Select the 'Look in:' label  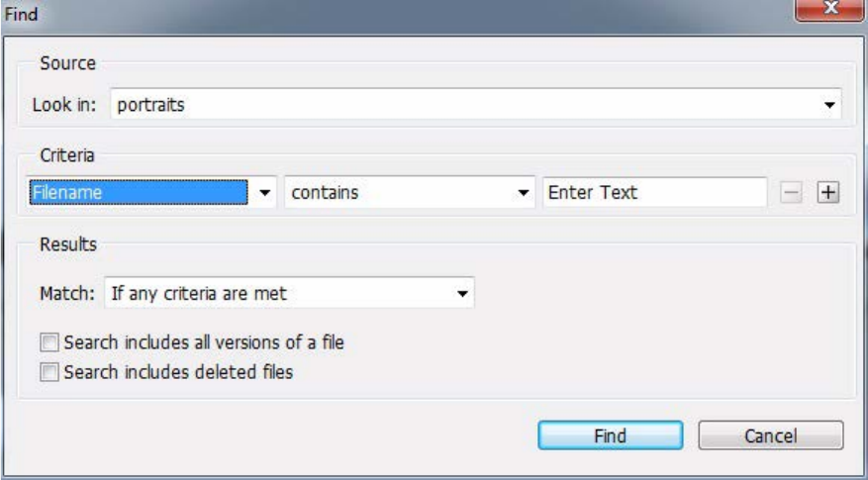click(x=64, y=105)
